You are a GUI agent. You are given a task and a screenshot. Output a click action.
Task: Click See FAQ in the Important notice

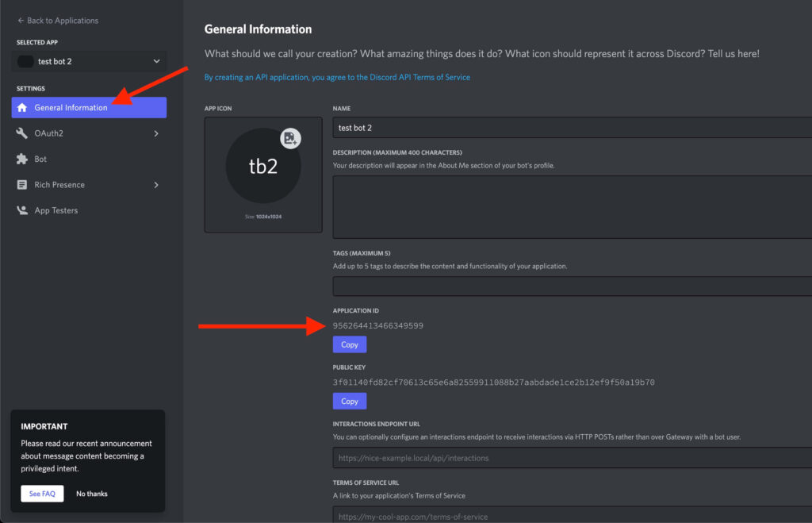coord(42,494)
